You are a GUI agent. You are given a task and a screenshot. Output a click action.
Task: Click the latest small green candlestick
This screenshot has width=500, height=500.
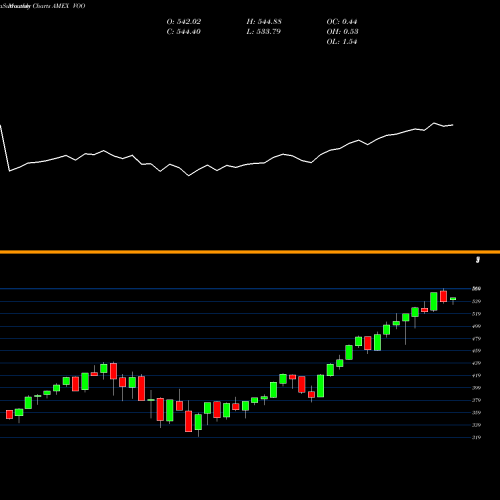453,299
